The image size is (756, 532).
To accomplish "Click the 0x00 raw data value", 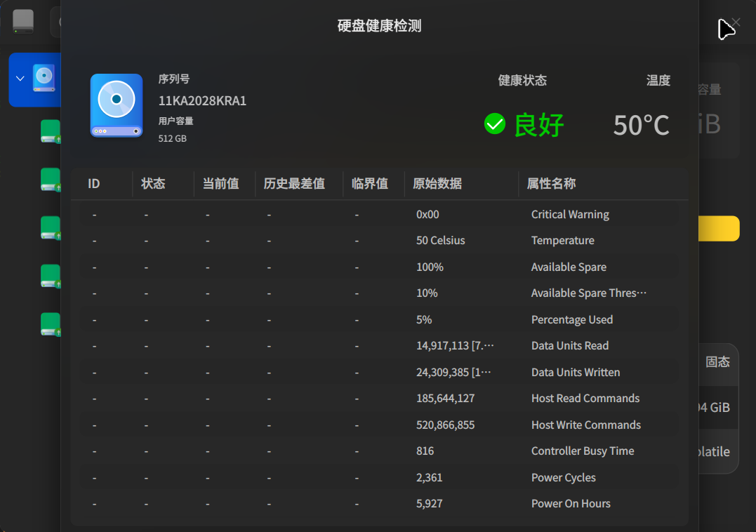I will (x=427, y=215).
